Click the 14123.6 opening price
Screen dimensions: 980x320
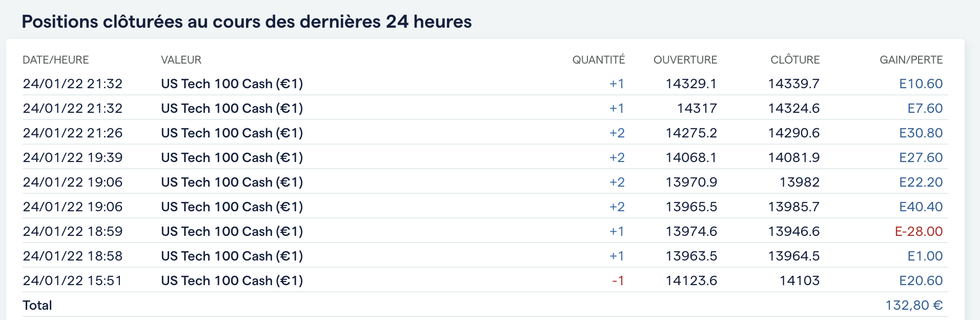(691, 281)
